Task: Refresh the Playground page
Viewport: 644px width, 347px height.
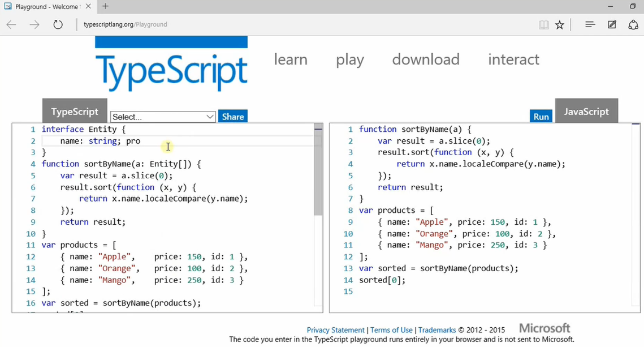Action: pyautogui.click(x=58, y=25)
